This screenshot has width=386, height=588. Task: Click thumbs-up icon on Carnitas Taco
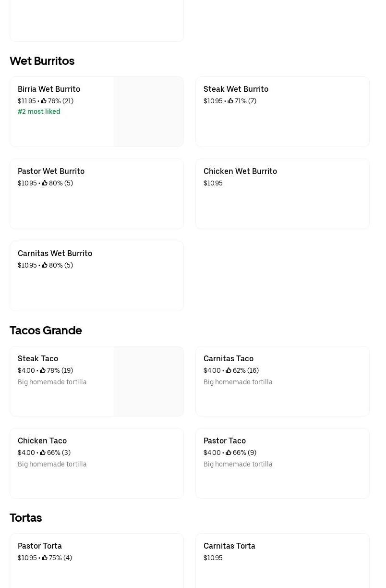(x=229, y=370)
